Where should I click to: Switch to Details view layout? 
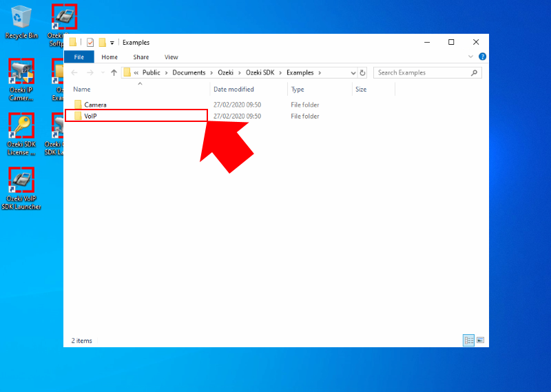(x=468, y=340)
